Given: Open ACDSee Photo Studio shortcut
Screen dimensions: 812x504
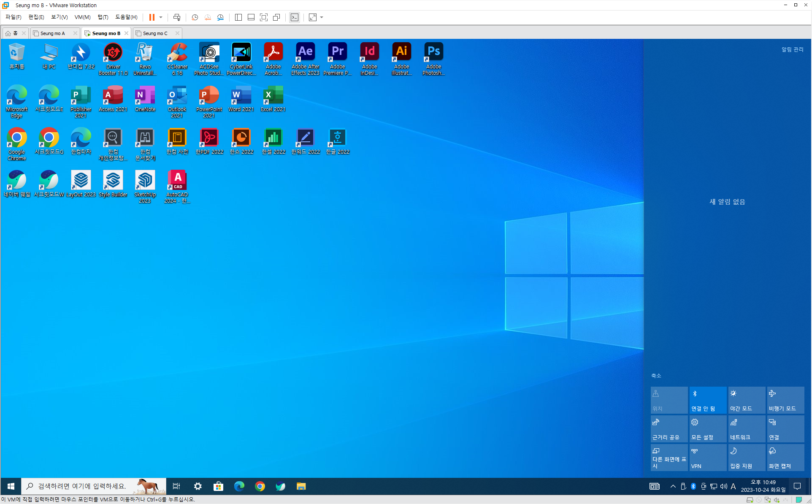Looking at the screenshot, I should pyautogui.click(x=209, y=59).
